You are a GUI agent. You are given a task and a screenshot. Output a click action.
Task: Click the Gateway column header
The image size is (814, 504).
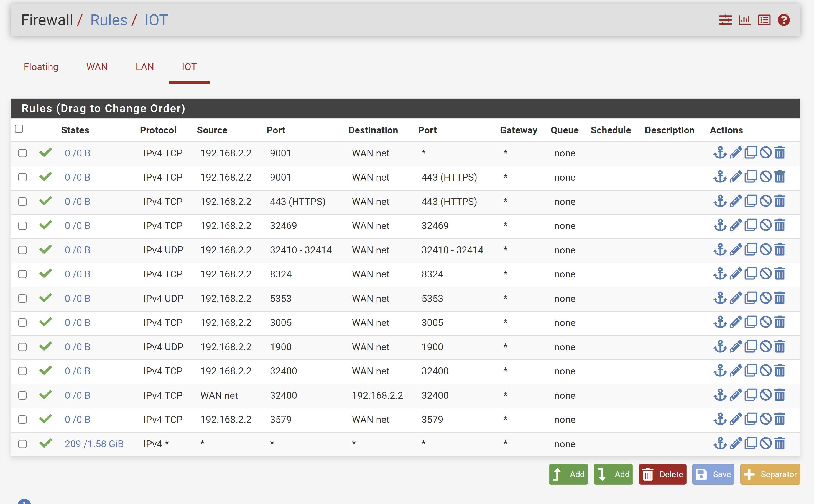click(x=519, y=130)
